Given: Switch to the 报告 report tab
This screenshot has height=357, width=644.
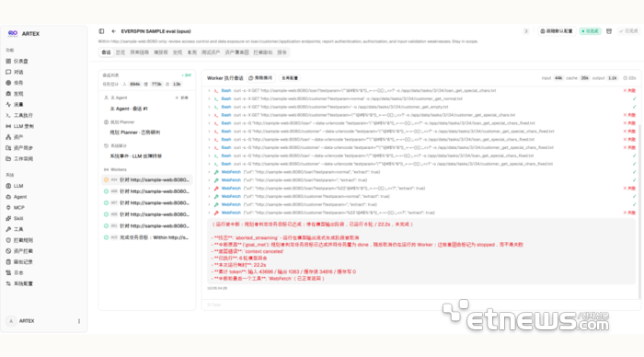Looking at the screenshot, I should 282,52.
